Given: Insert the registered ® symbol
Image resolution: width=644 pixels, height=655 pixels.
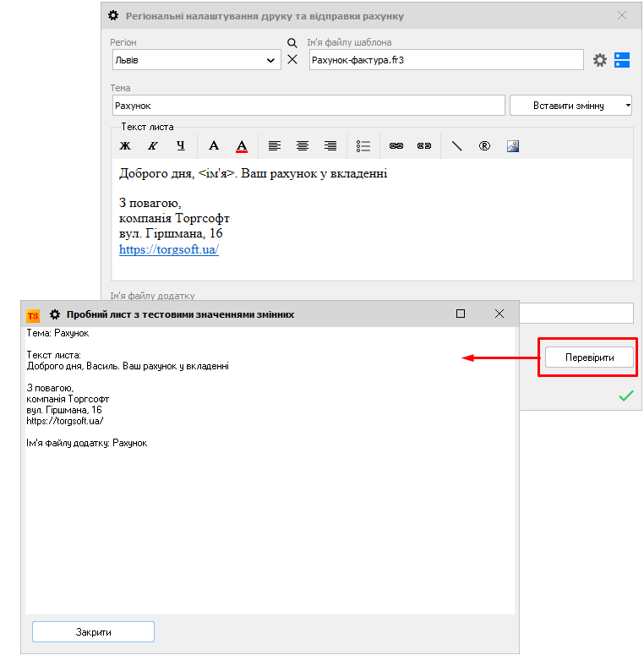Looking at the screenshot, I should pyautogui.click(x=484, y=145).
